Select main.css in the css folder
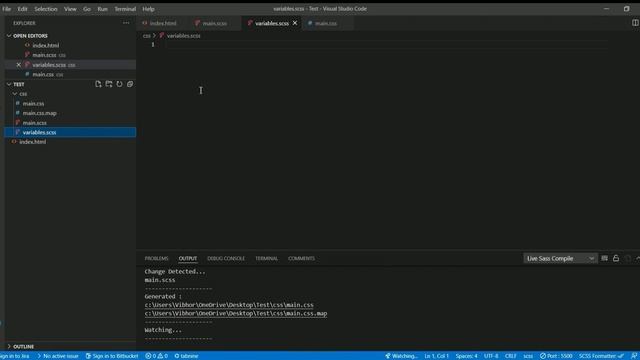The image size is (640, 360). [x=70, y=104]
